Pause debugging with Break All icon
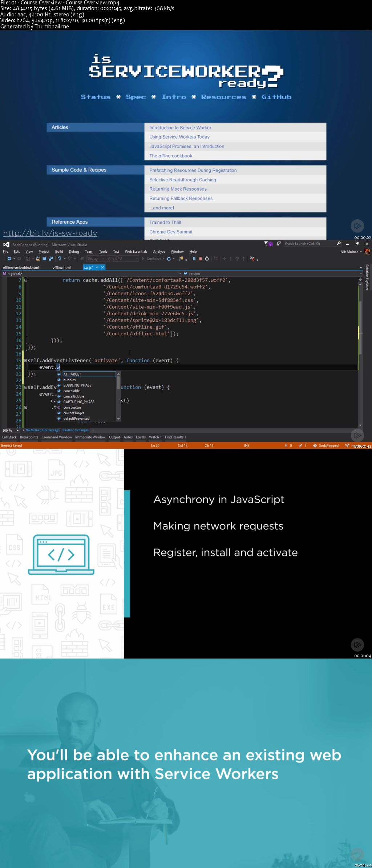The width and height of the screenshot is (372, 868). click(x=194, y=259)
